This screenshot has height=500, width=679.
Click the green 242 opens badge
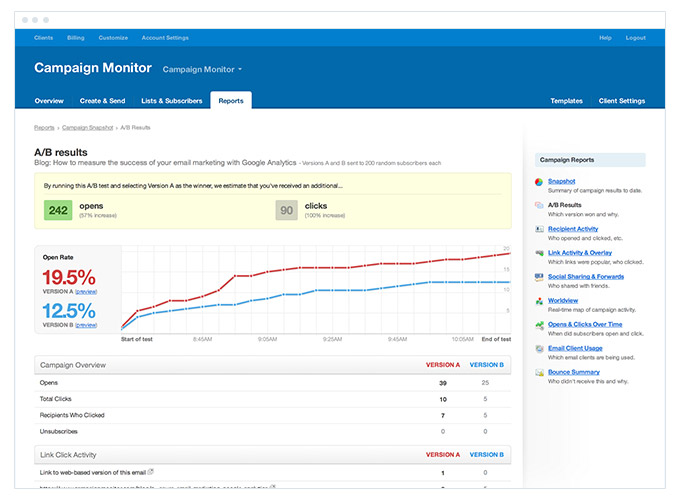58,210
